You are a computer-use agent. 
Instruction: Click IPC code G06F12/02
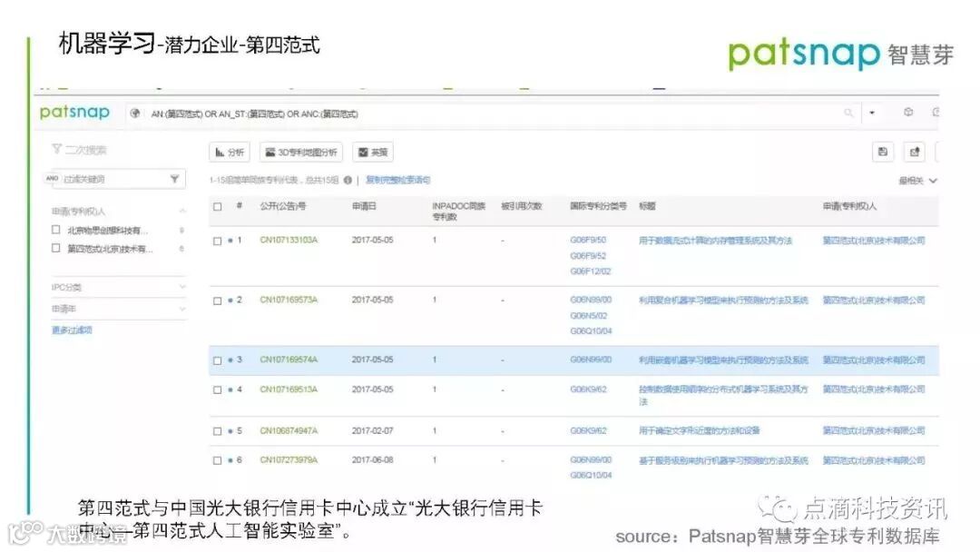591,271
